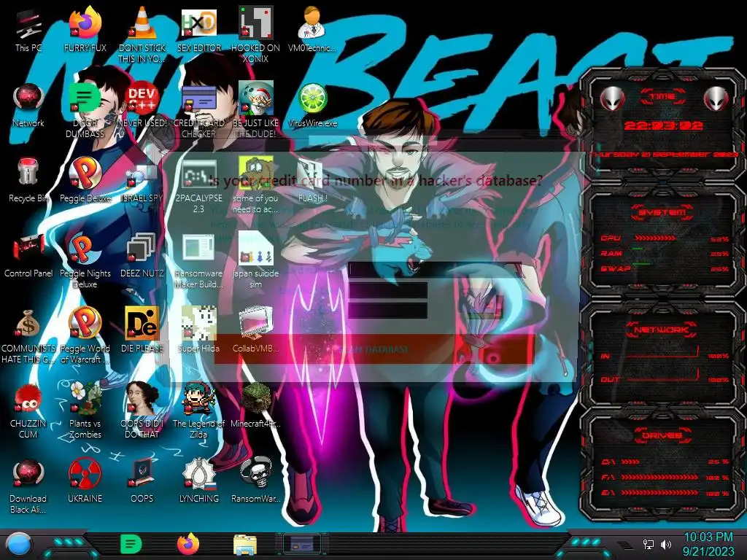Click the TIME widget header
This screenshot has height=560, width=747.
coord(662,97)
